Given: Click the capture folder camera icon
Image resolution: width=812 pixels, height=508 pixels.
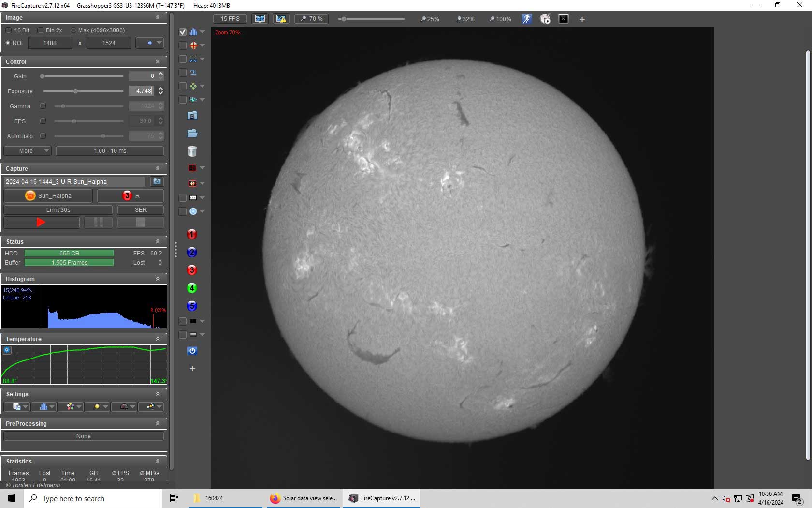Looking at the screenshot, I should 157,181.
